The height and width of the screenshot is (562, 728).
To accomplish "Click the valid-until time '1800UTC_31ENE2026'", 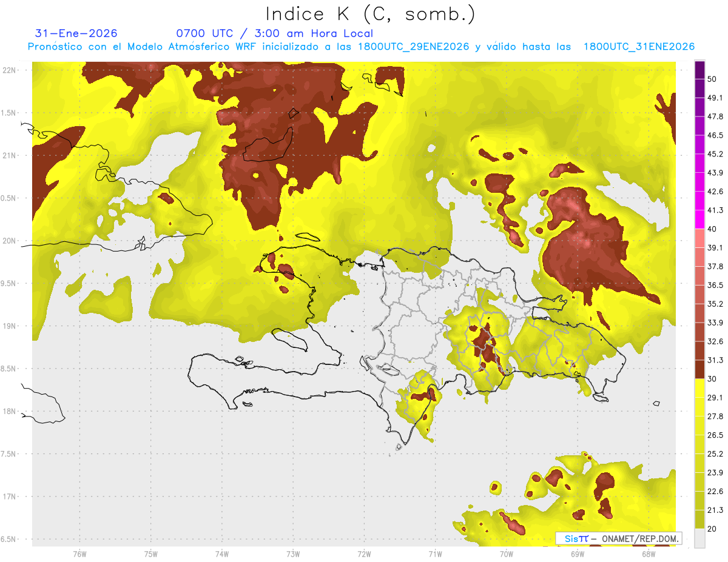I will [x=639, y=47].
